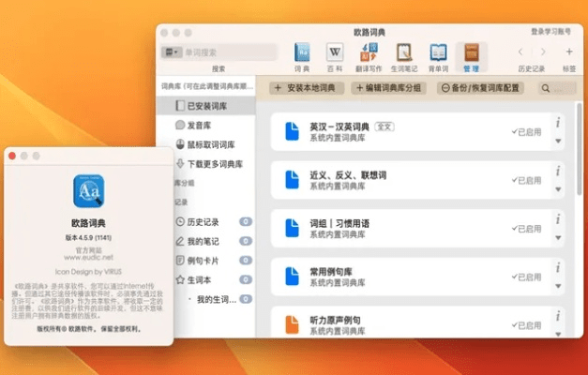Expand the down arrow on 英汉-汉英词典 card

tap(558, 141)
